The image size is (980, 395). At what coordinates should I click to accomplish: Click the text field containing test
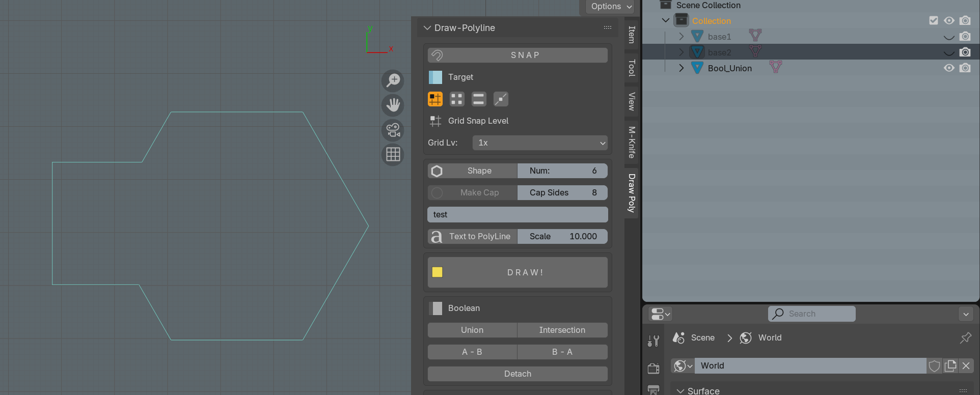coord(518,214)
